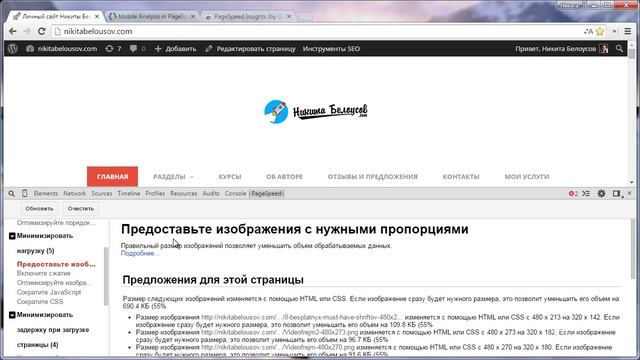Change DevTools dock side icon

[617, 193]
